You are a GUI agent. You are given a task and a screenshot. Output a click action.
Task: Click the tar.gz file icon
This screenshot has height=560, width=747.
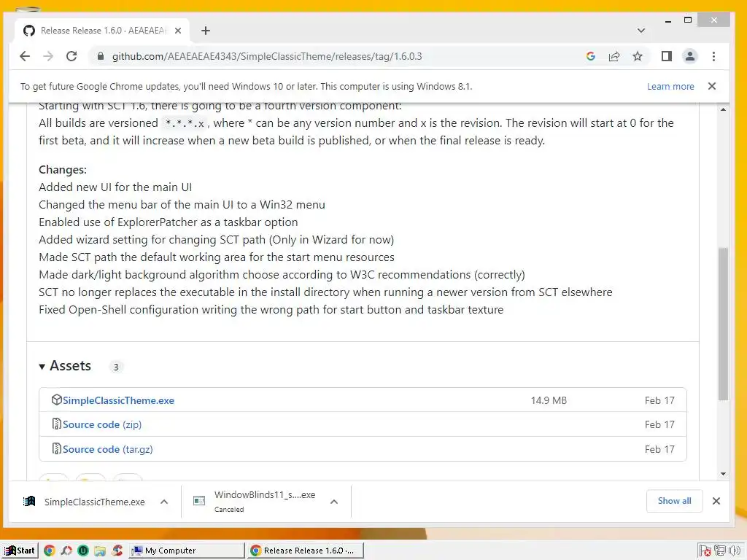(x=57, y=448)
